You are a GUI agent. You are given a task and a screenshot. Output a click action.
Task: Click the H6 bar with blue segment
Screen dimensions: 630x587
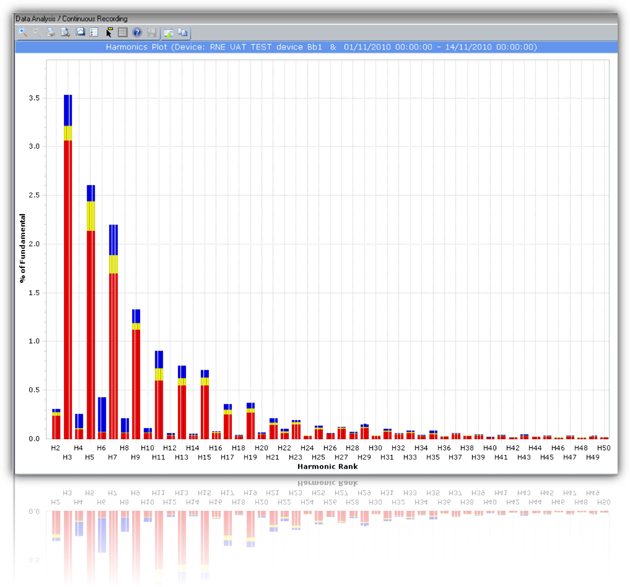click(x=102, y=418)
